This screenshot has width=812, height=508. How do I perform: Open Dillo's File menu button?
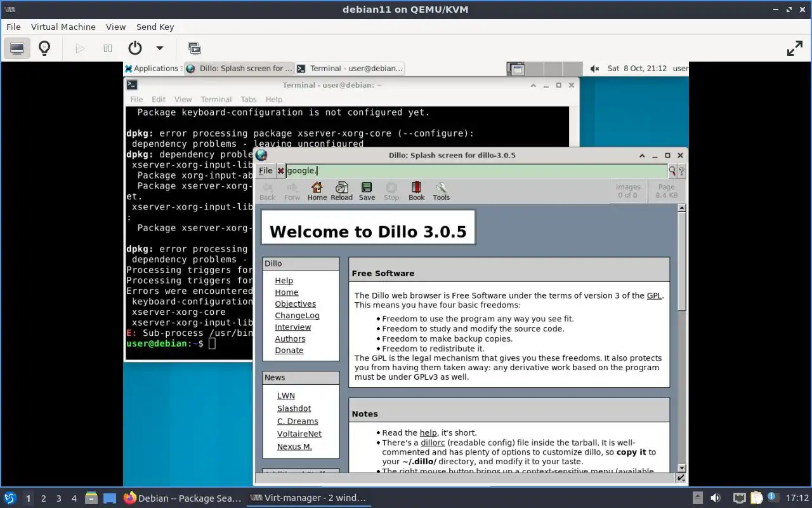coord(265,170)
